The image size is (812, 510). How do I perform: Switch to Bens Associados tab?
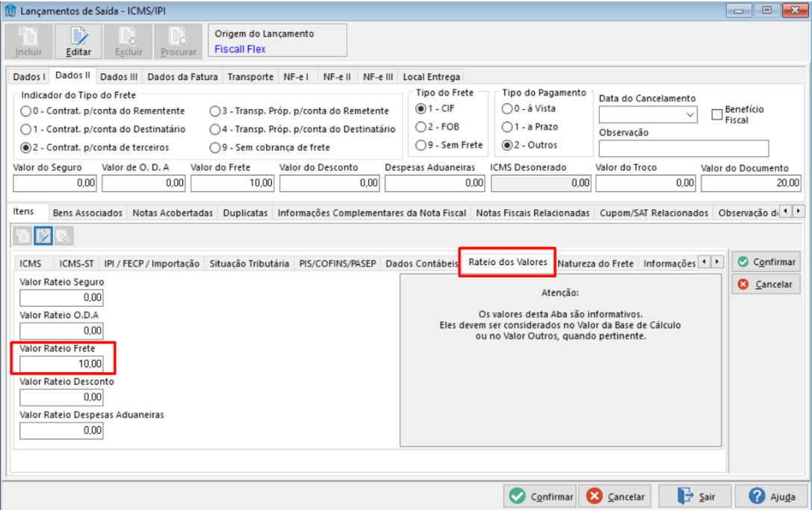click(87, 213)
